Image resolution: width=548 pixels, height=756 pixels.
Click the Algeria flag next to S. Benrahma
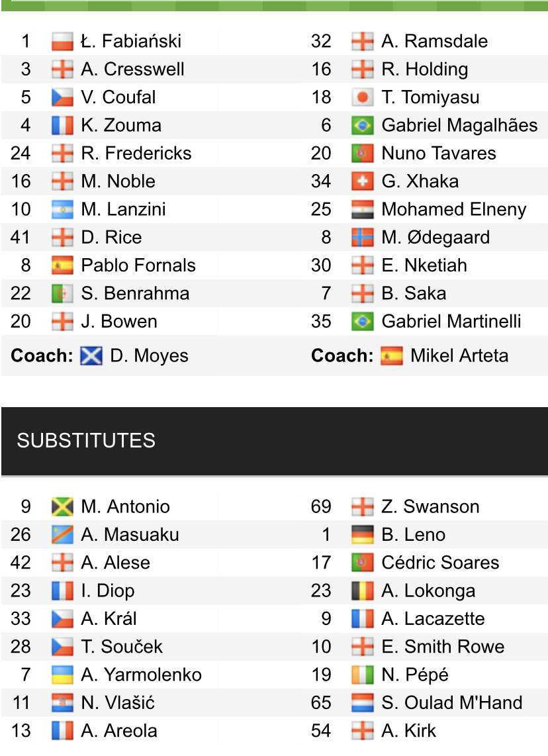pyautogui.click(x=62, y=293)
